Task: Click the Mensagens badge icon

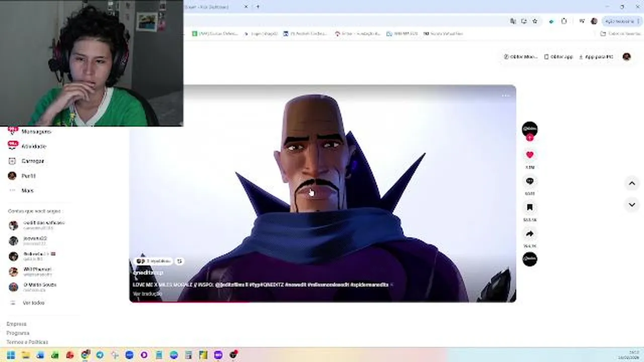Action: pyautogui.click(x=13, y=130)
